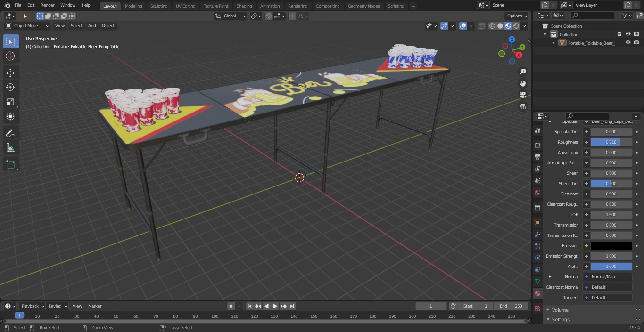Open the Keying dropdown in timeline
The image size is (644, 332).
58,306
